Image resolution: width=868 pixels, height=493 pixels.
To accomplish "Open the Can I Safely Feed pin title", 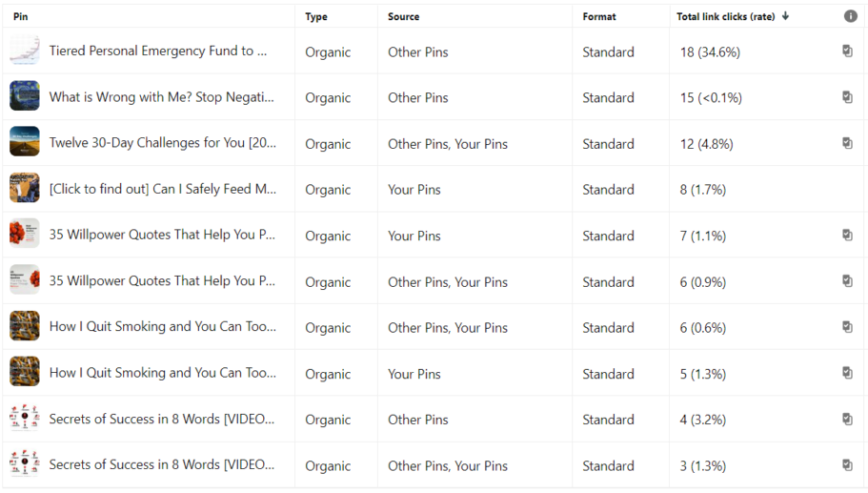I will click(162, 189).
